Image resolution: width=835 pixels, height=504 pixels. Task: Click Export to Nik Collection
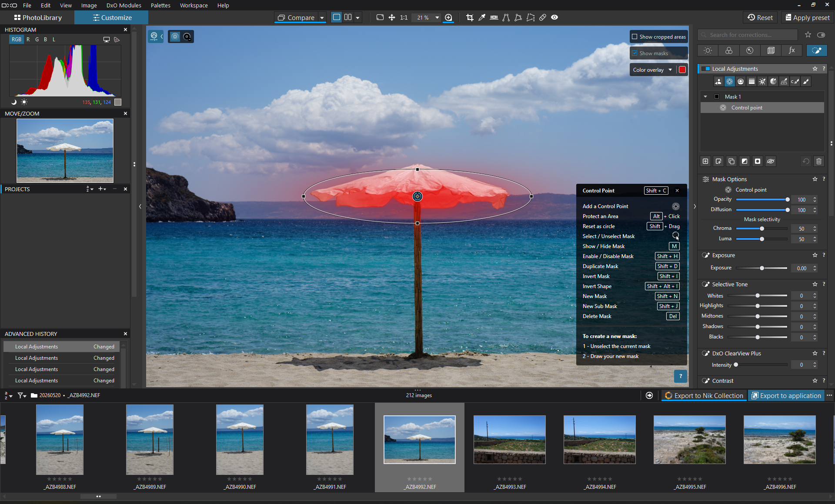704,395
